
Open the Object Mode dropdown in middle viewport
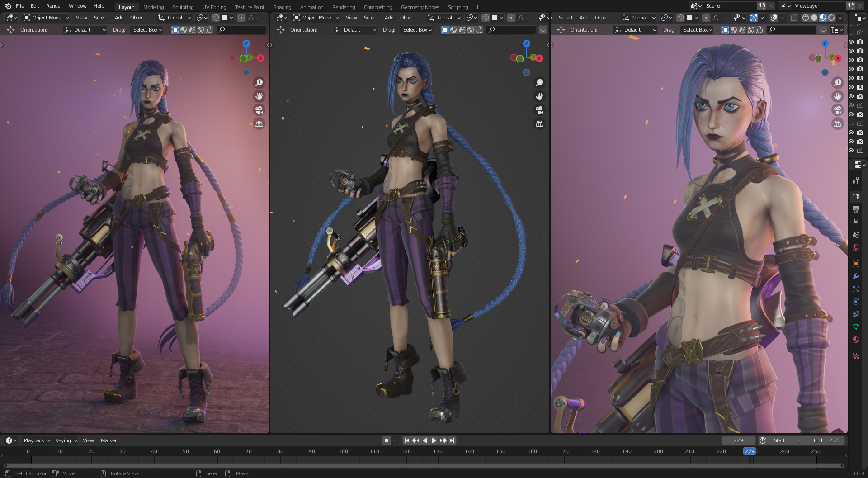316,18
